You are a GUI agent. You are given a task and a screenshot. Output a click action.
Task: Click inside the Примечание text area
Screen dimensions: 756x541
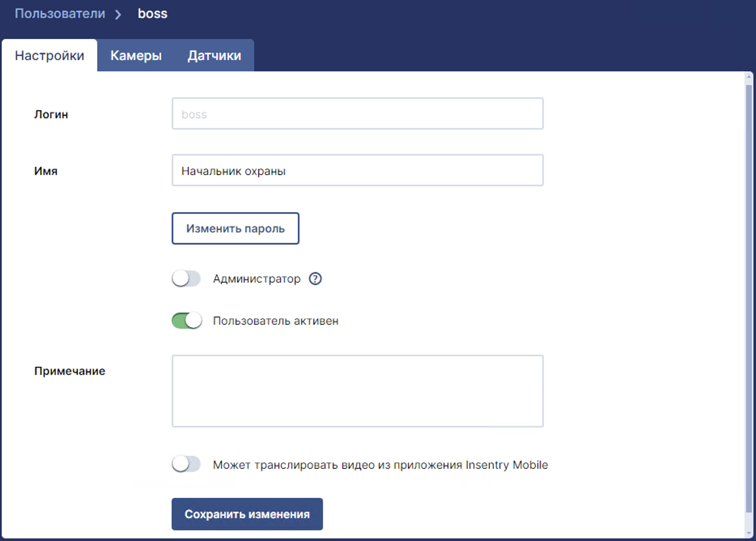point(358,391)
